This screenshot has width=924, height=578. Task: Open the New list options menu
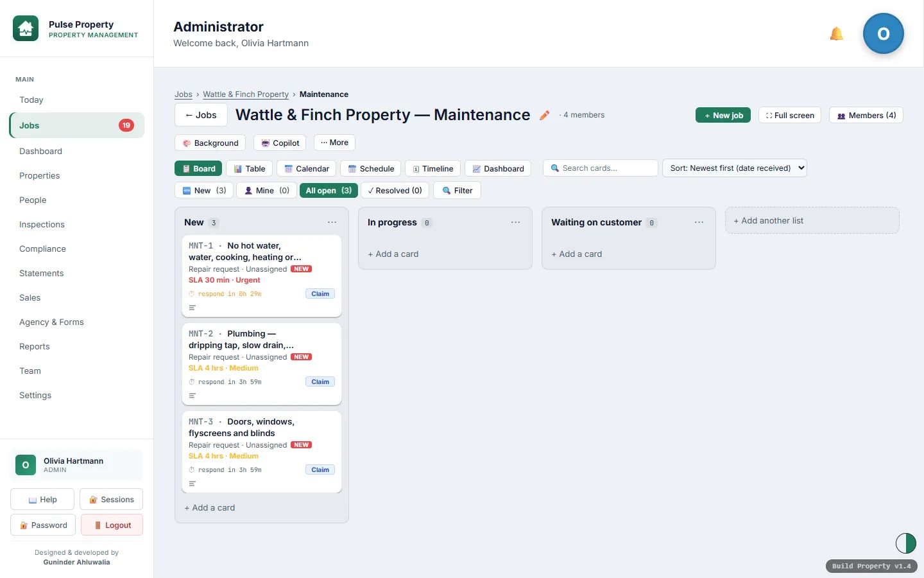(x=332, y=222)
